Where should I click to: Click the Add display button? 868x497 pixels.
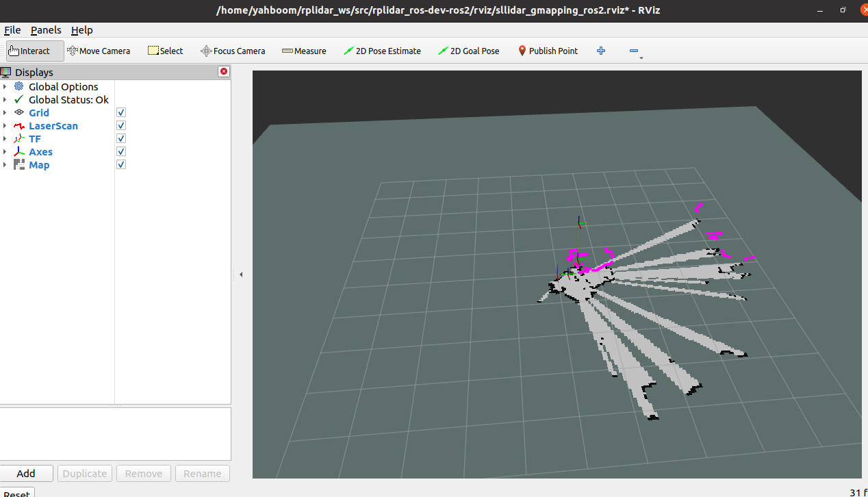[x=26, y=473]
